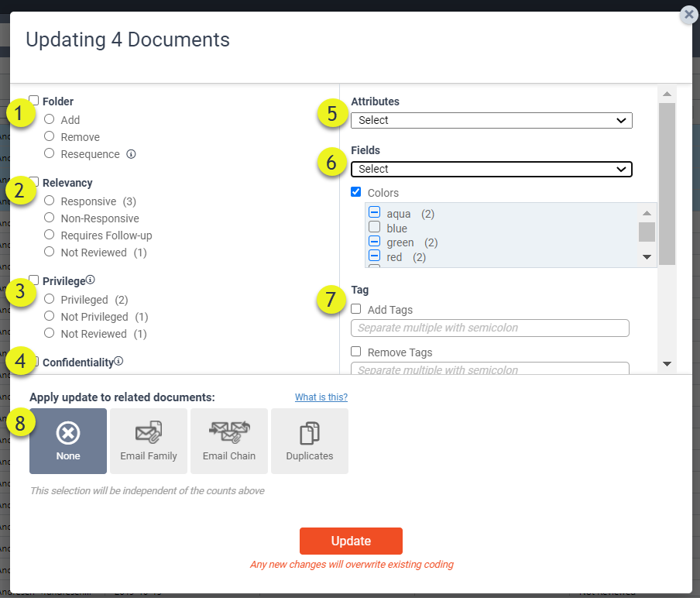700x598 pixels.
Task: Select the Add folder radio button
Action: point(49,119)
